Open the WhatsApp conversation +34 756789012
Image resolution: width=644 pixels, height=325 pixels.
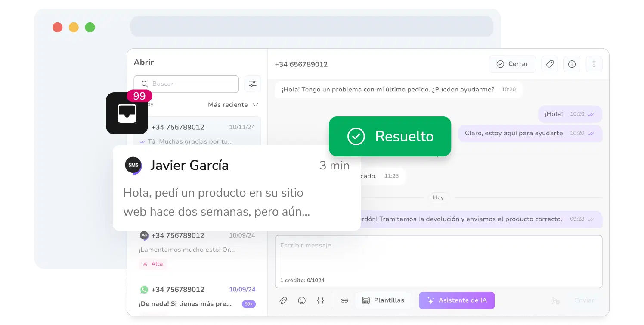point(197,297)
